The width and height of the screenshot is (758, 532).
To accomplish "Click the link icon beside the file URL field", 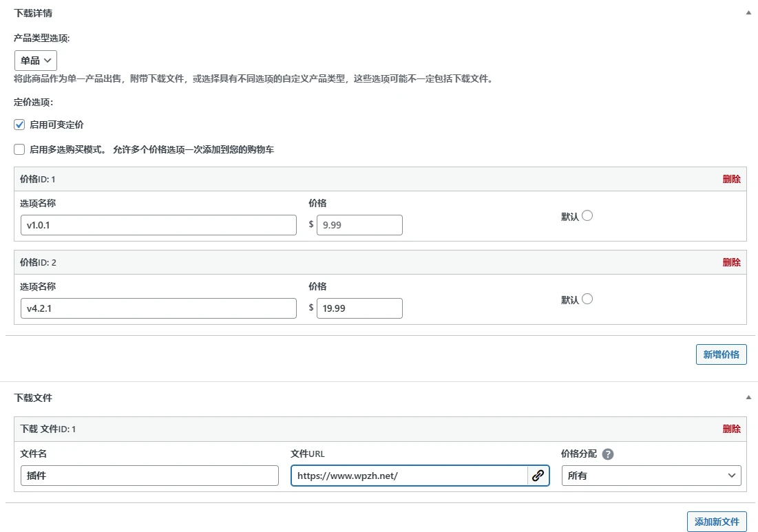I will click(x=538, y=475).
